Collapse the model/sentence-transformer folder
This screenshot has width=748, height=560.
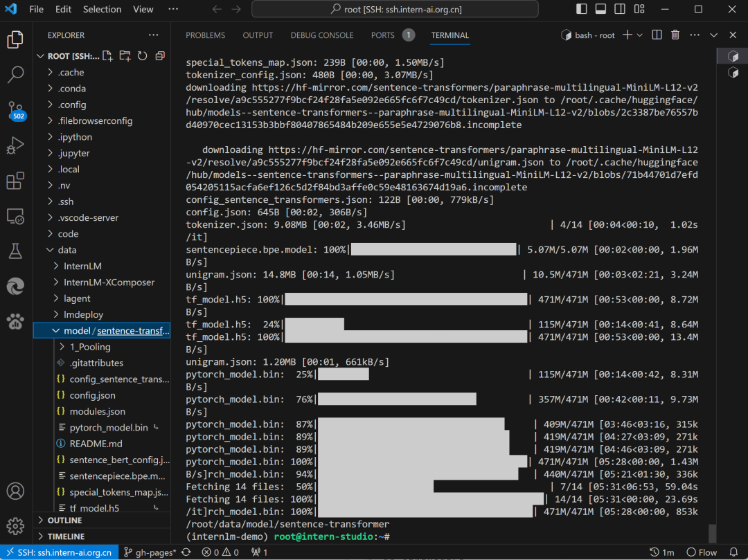tap(102, 331)
